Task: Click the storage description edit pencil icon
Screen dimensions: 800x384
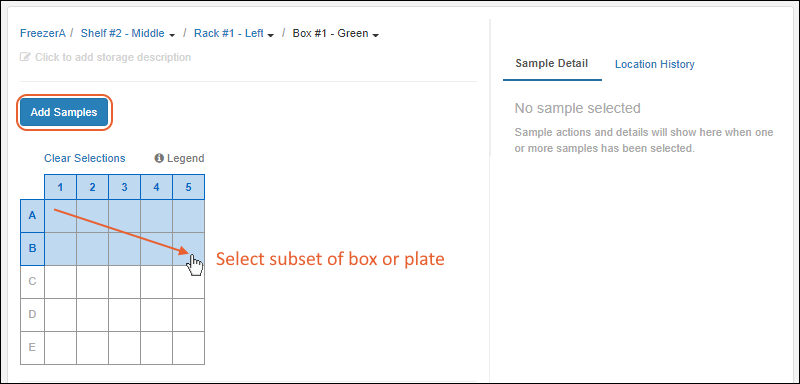Action: click(25, 57)
